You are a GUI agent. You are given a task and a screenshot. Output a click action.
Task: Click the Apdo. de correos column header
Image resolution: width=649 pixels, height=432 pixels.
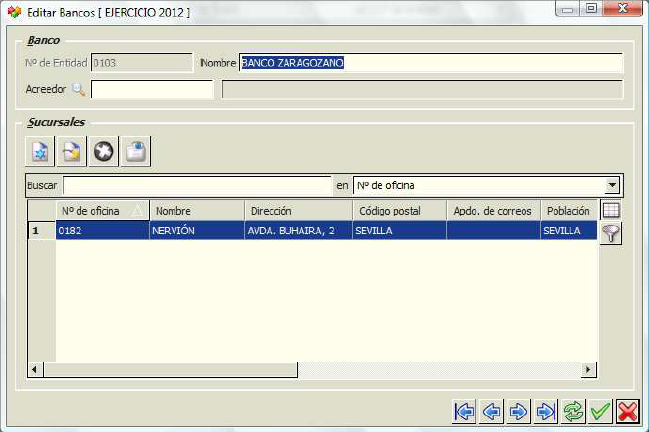click(494, 211)
